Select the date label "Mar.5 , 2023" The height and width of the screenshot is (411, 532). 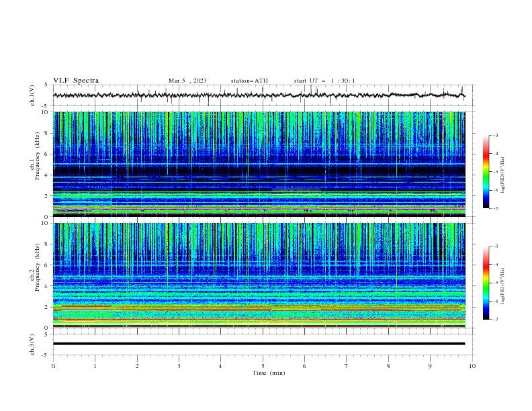point(187,81)
